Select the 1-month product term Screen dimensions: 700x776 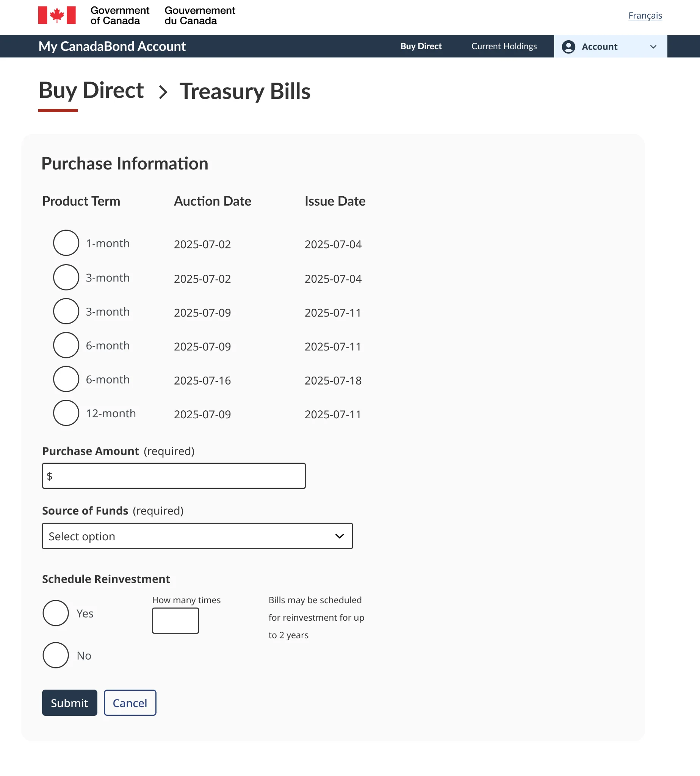pos(66,242)
